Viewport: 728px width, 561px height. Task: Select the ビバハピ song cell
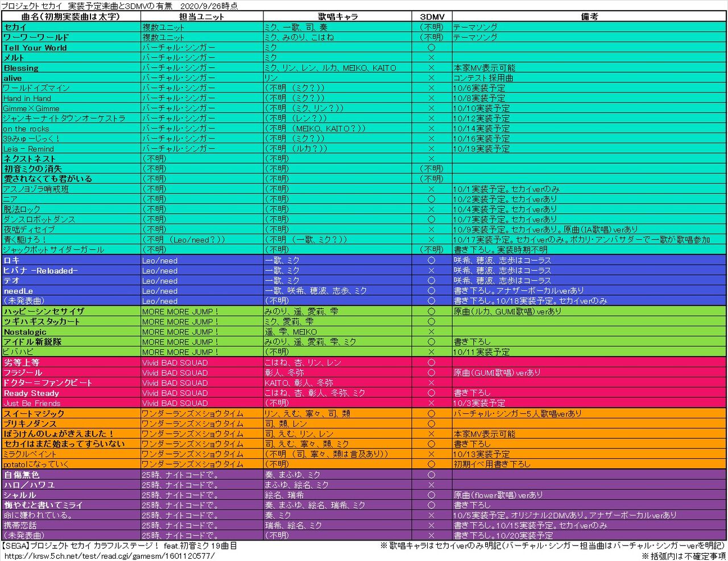71,352
